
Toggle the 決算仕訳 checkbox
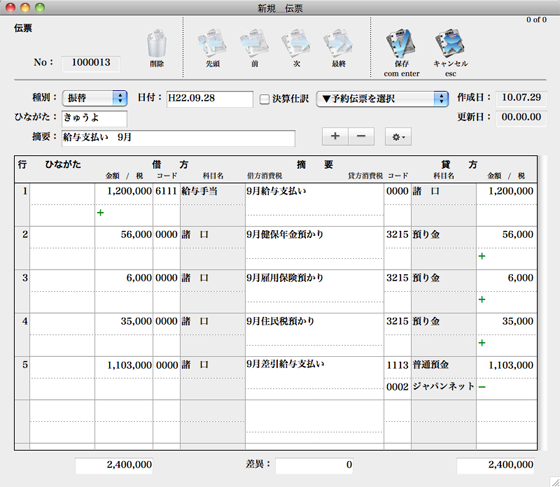click(264, 99)
